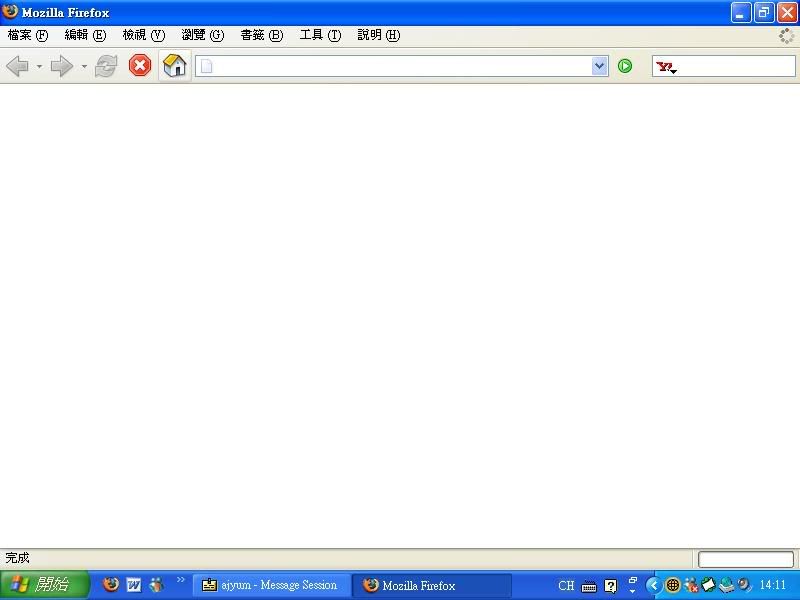The image size is (800, 600).
Task: Click the Forward arrow navigation button
Action: coord(62,66)
